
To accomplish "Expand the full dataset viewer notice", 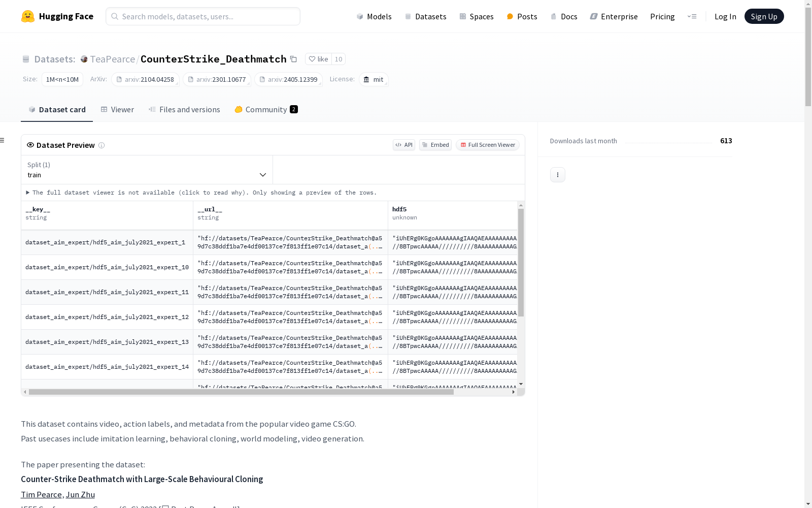I will click(x=201, y=193).
